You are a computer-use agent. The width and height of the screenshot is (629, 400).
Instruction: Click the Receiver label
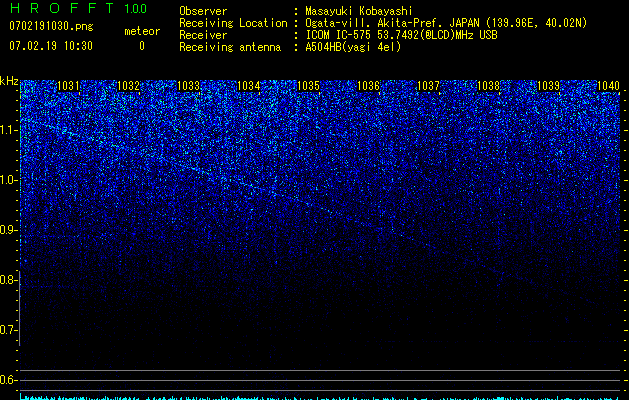pos(203,35)
